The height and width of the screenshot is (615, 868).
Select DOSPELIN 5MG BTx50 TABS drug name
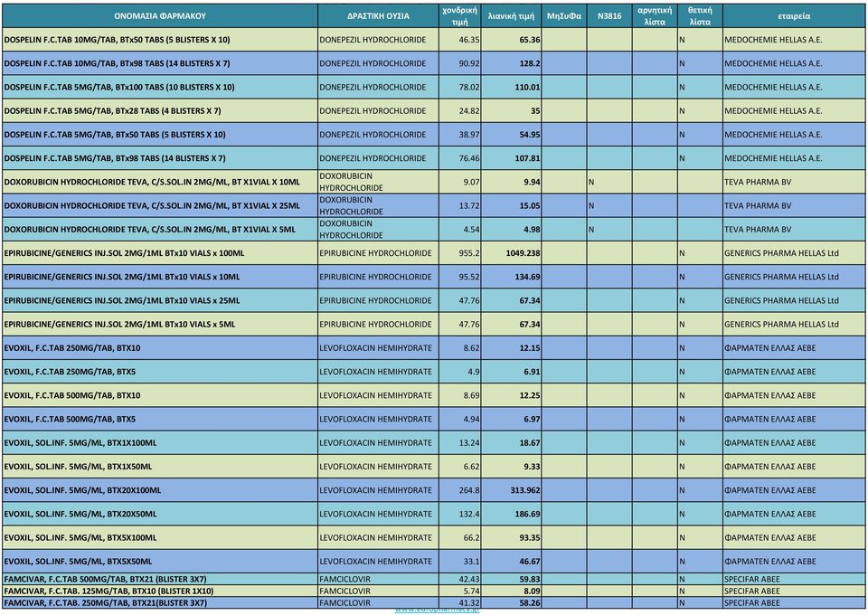click(115, 135)
